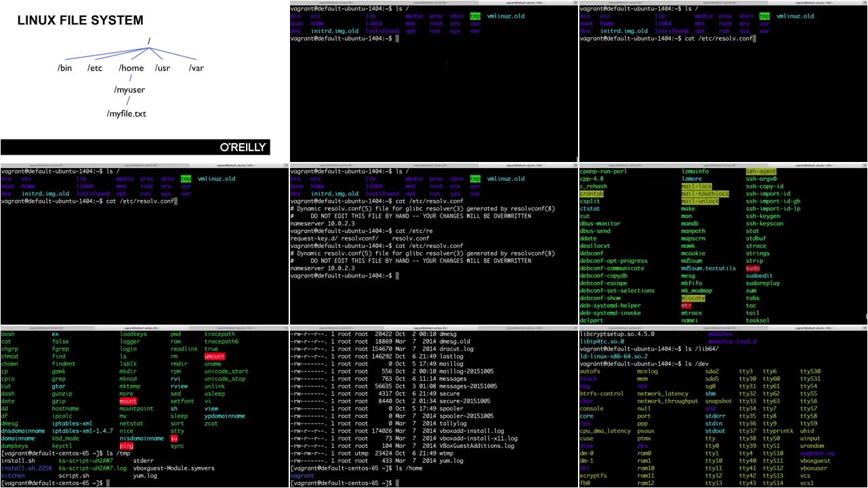Click the red-highlighted 'ping' entry
This screenshot has width=868, height=488.
tap(127, 446)
